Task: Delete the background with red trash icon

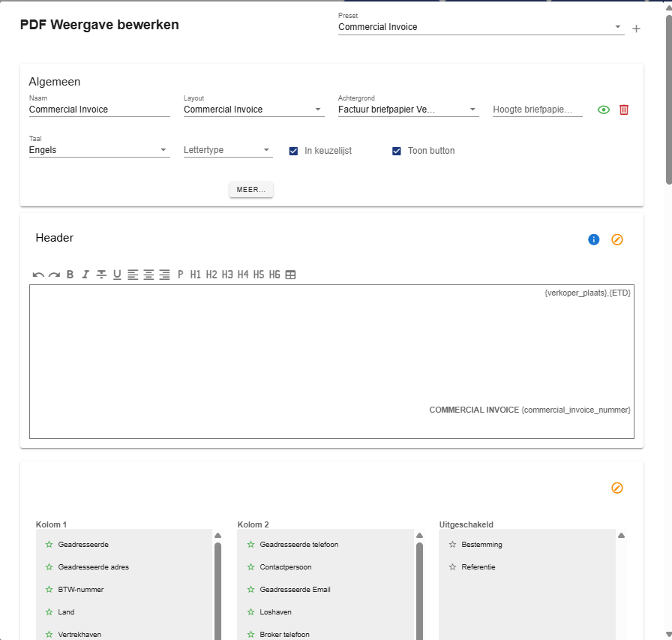Action: point(624,110)
